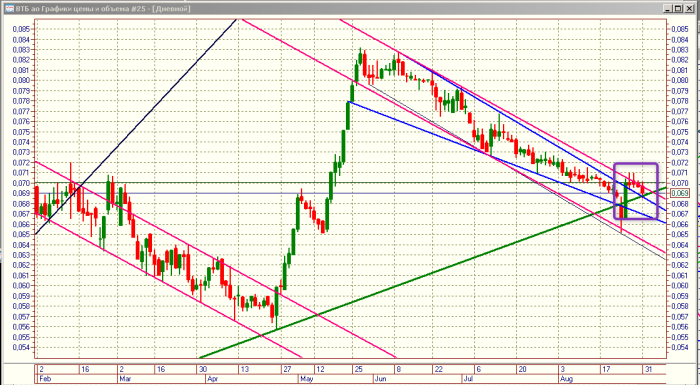Click the tall green candle near May 25
This screenshot has height=385, width=700.
coord(347,116)
